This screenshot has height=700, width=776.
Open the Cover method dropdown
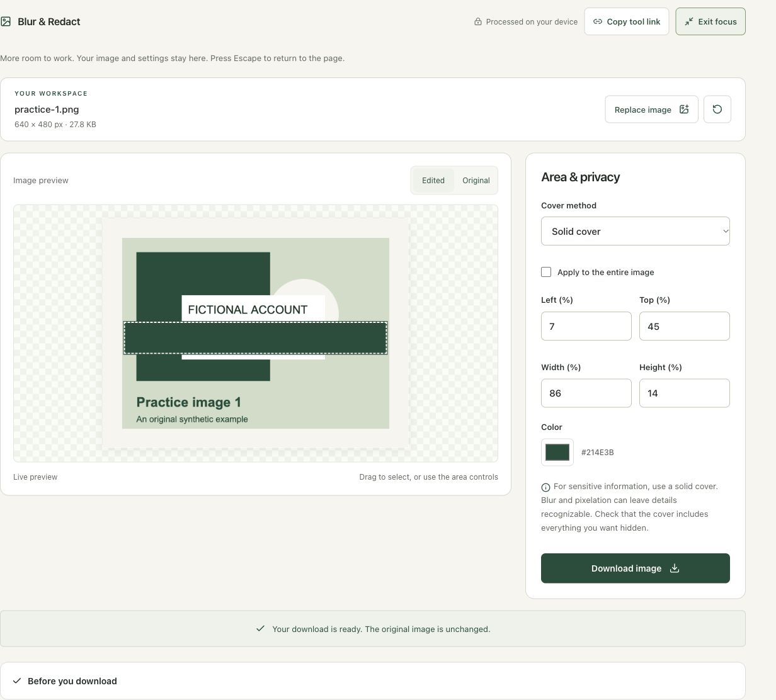point(635,231)
